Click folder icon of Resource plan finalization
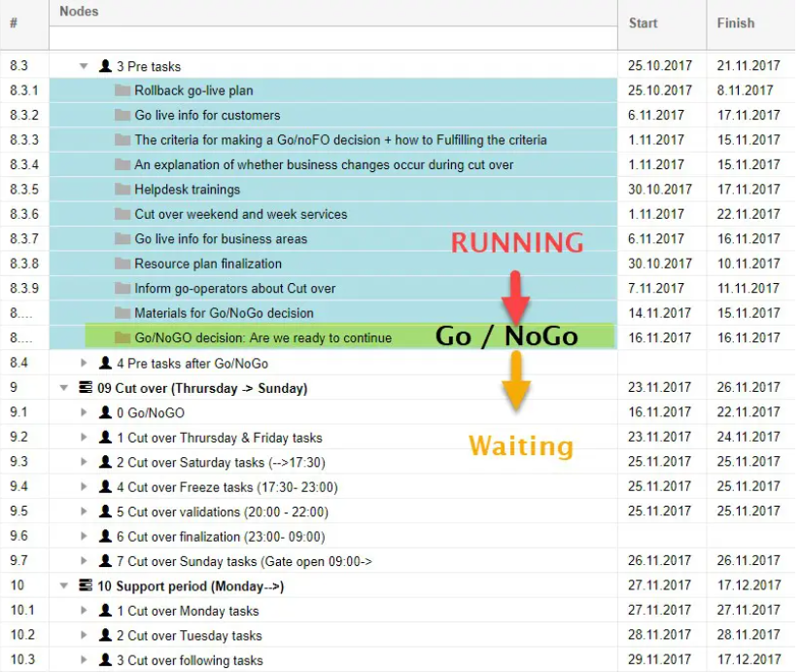This screenshot has height=672, width=802. coord(122,264)
